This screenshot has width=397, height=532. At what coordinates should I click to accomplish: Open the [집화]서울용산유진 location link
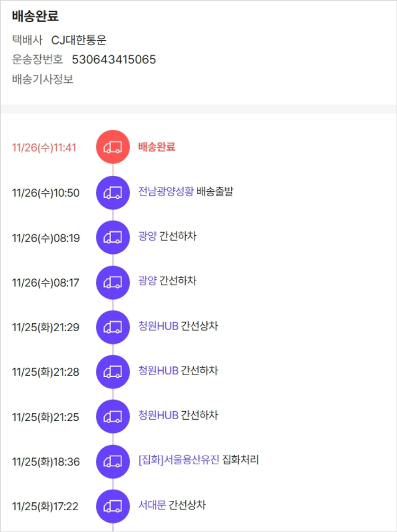point(178,460)
